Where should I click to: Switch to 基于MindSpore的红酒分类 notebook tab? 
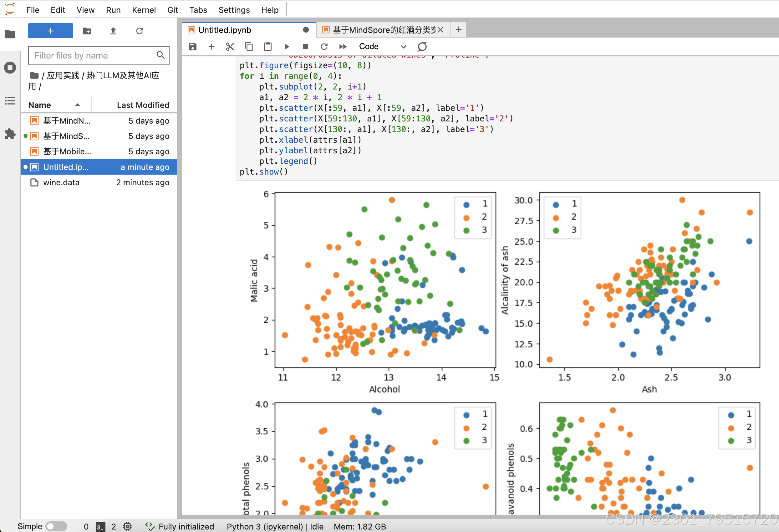click(x=384, y=30)
